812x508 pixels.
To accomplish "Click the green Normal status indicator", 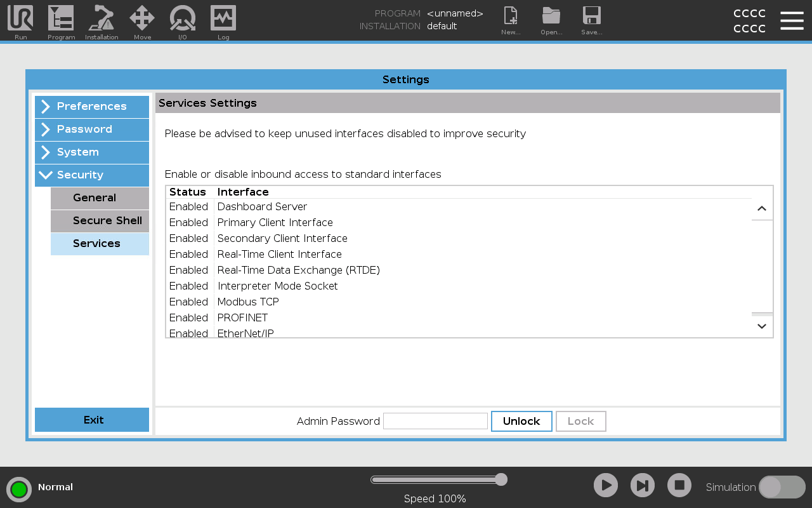I will (19, 489).
